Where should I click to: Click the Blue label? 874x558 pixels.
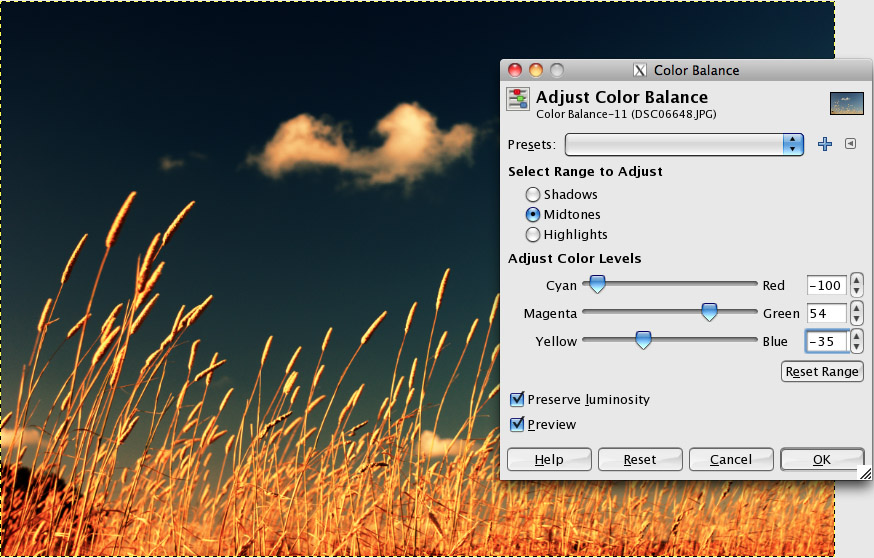tap(775, 341)
